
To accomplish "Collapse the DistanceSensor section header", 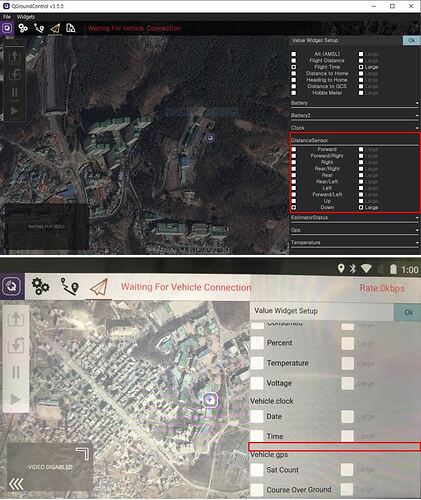I will (x=355, y=141).
